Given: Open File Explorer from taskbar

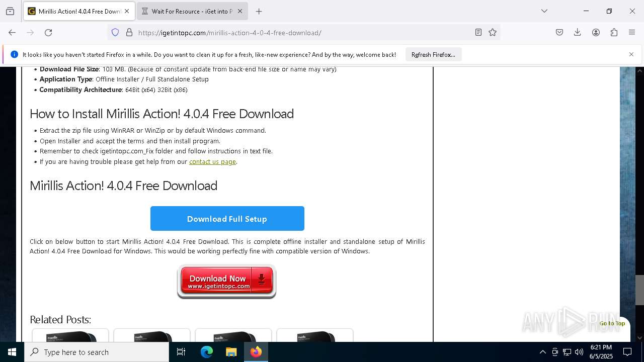Looking at the screenshot, I should point(231,352).
